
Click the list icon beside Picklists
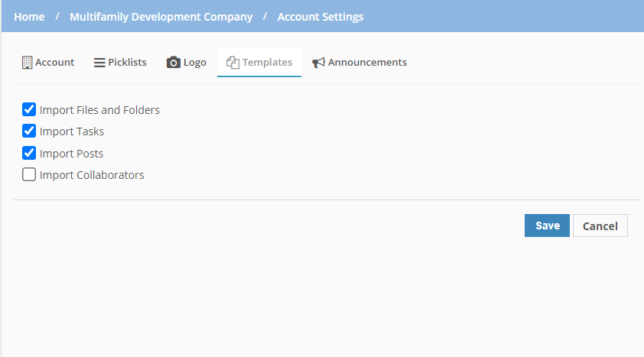pyautogui.click(x=99, y=63)
